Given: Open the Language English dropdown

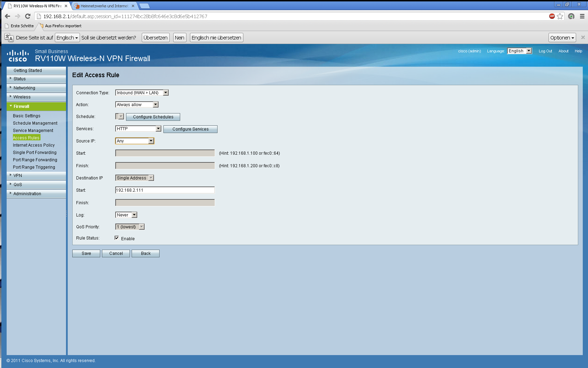Looking at the screenshot, I should pos(519,51).
